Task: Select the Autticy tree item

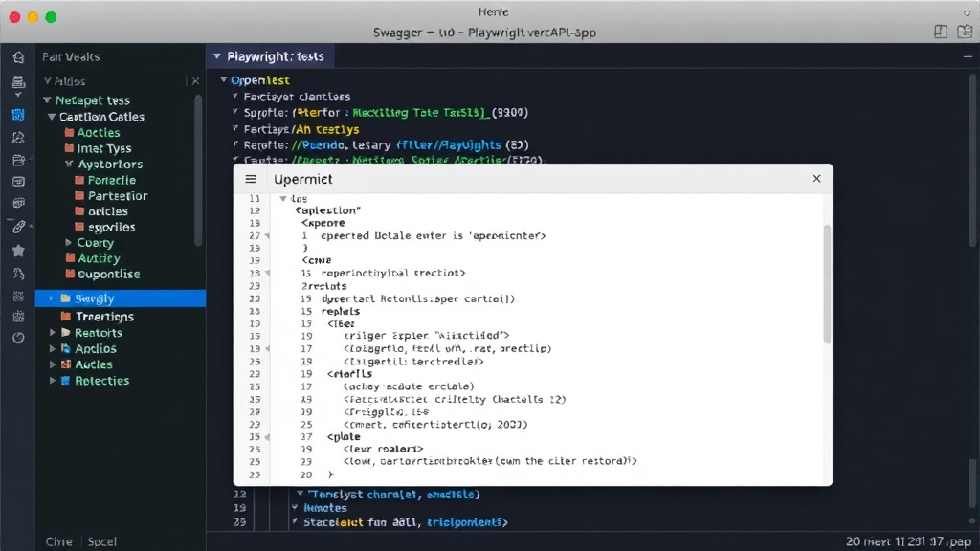Action: (x=99, y=258)
